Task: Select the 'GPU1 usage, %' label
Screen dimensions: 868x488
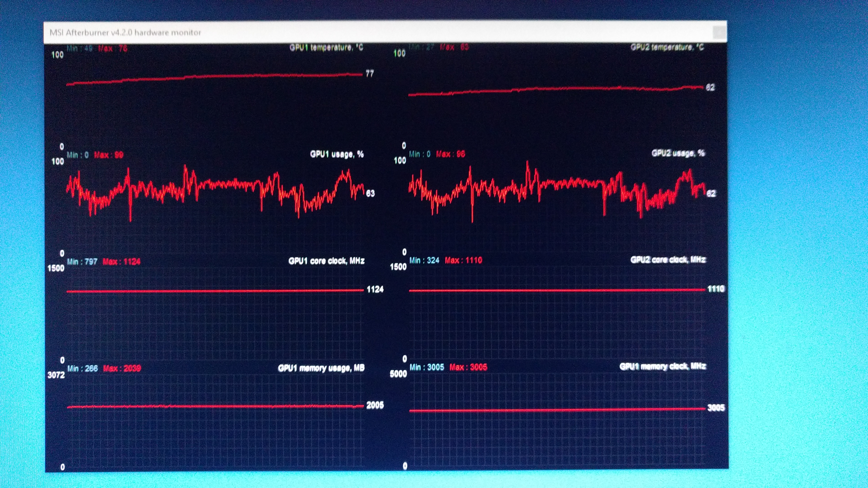Action: 337,154
